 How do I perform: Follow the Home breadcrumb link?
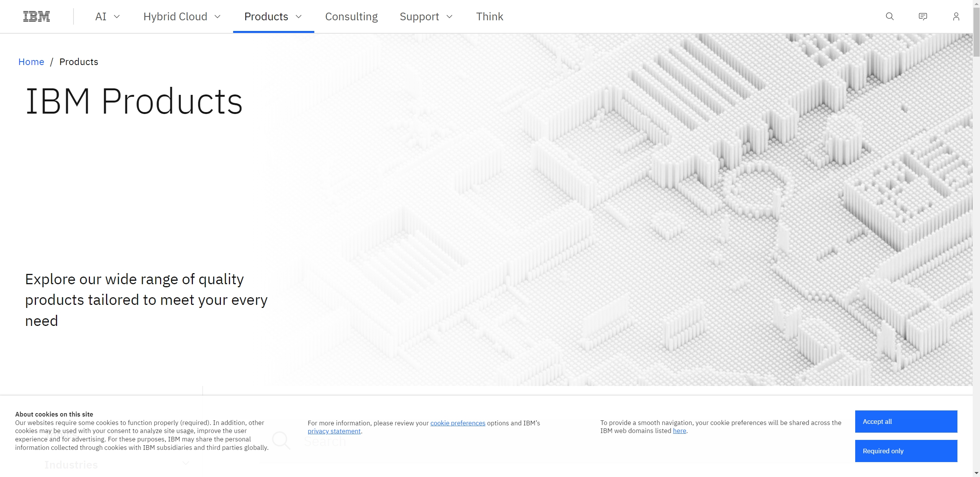tap(31, 62)
